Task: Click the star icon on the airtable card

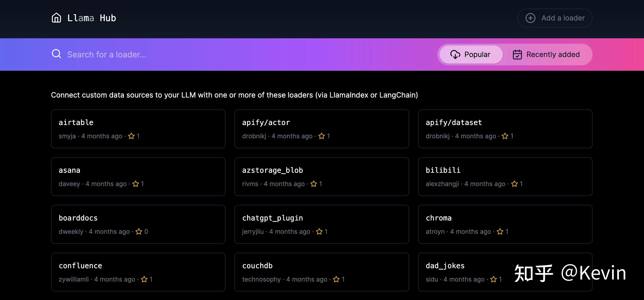Action: (131, 136)
